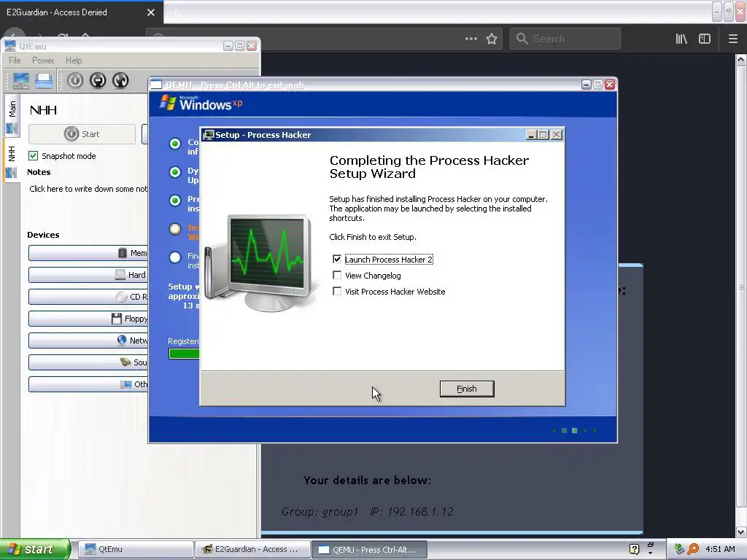The width and height of the screenshot is (747, 560).
Task: Expand the Network device section
Action: [88, 341]
